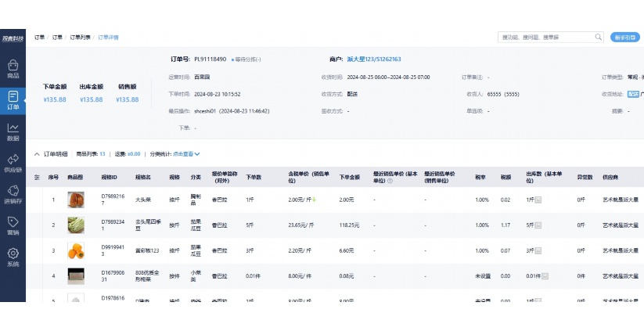Click the 8.00元/件 unit price cell

[x=300, y=276]
